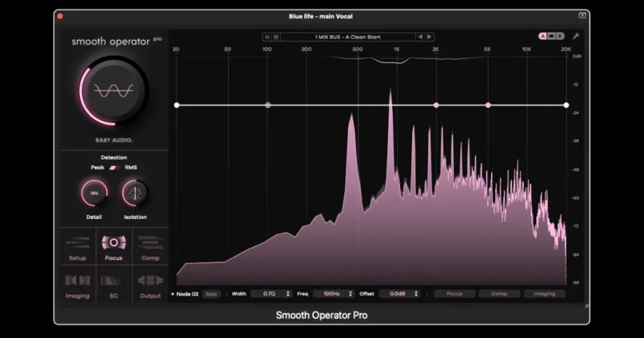
Task: Open the Setup panel
Action: tap(77, 248)
